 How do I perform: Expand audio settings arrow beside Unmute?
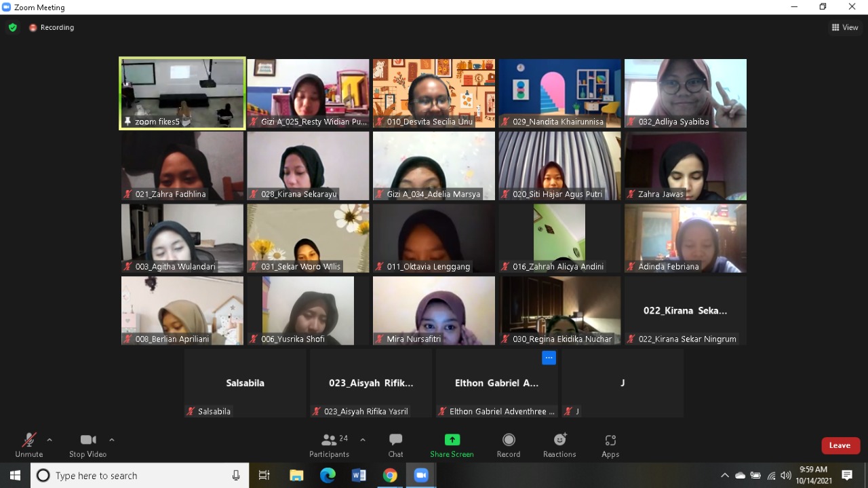coord(50,440)
